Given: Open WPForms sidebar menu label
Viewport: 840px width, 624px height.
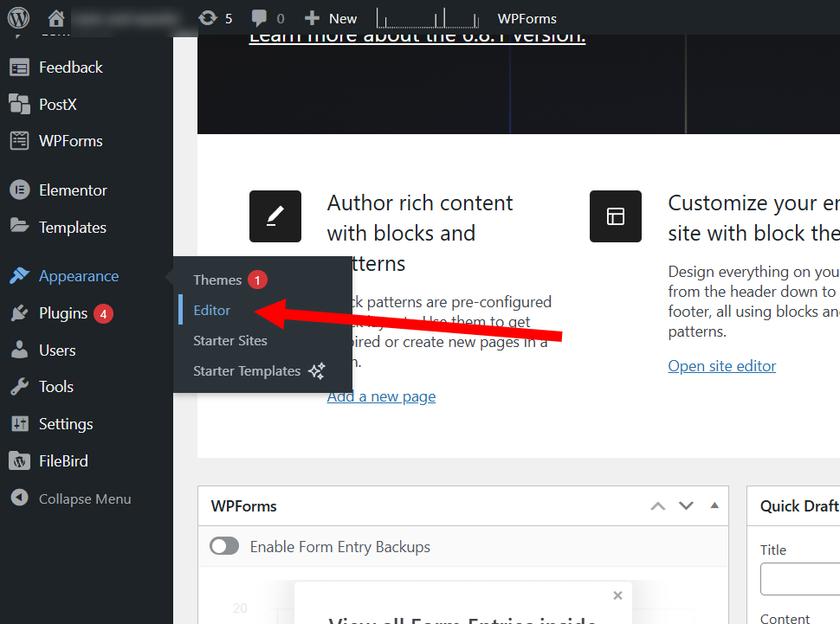Looking at the screenshot, I should [71, 141].
